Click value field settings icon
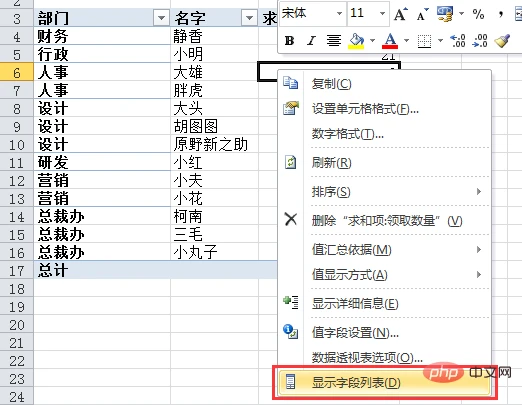522x405 pixels. point(290,332)
